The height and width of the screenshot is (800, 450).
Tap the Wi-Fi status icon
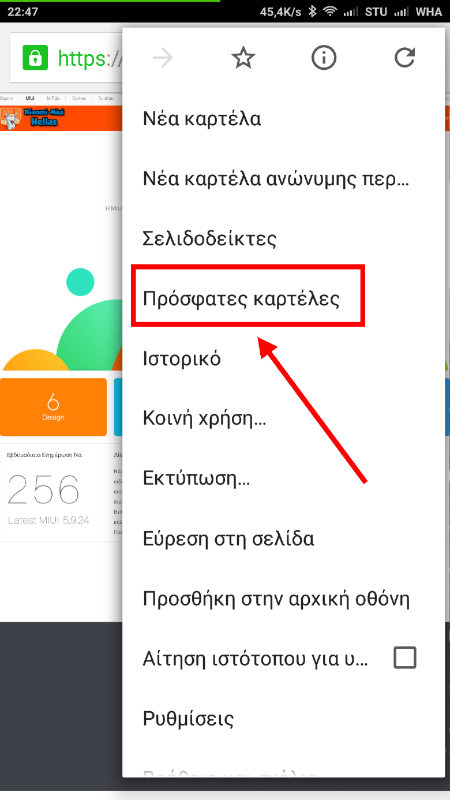click(332, 11)
